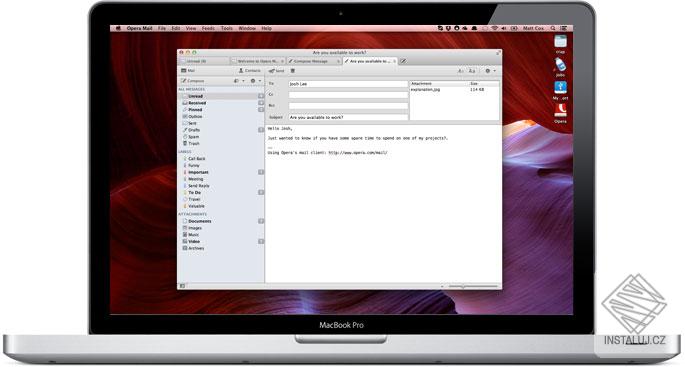Switch to the Compose Message tab
Viewport: 685px width, 367px height.
313,61
